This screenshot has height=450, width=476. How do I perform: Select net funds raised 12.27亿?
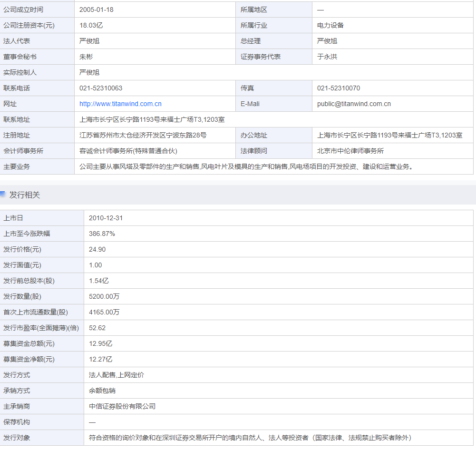pos(100,359)
